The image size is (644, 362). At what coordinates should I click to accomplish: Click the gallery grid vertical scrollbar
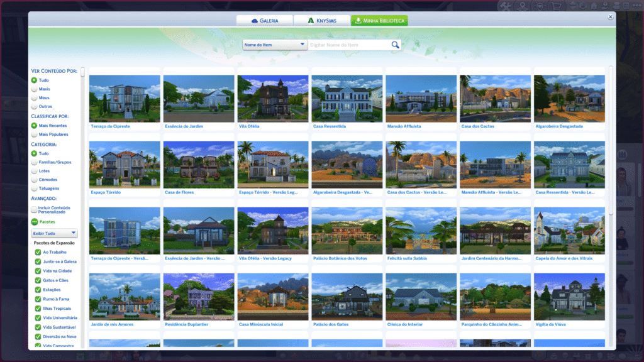(x=611, y=140)
